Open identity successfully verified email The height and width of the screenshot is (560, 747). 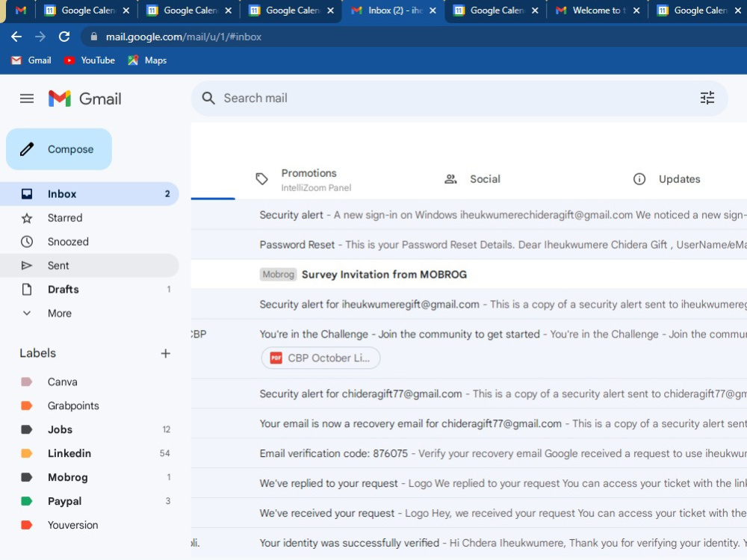[469, 543]
